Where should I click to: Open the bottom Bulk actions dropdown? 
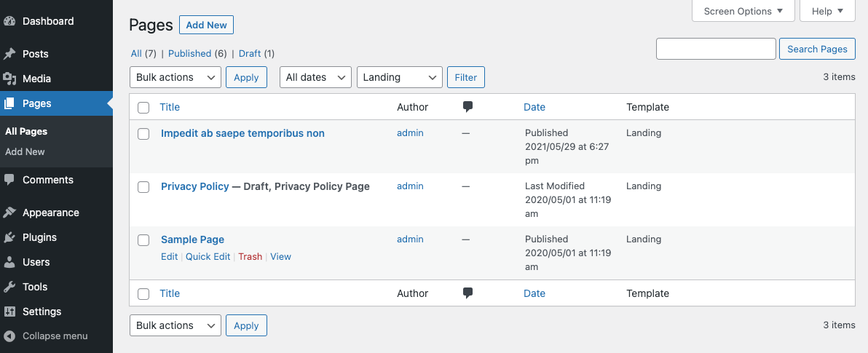point(175,325)
